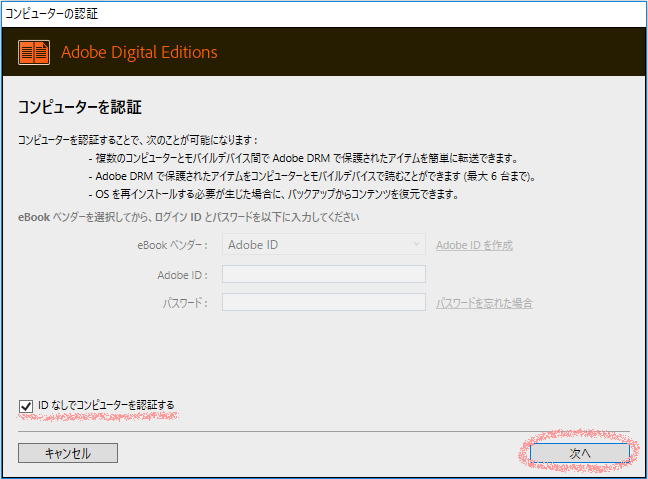Click the パスワード input field
Image resolution: width=648 pixels, height=479 pixels.
click(x=324, y=302)
